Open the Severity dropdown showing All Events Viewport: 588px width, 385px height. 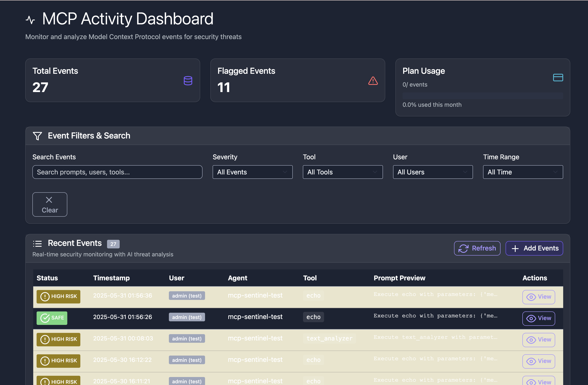point(253,172)
